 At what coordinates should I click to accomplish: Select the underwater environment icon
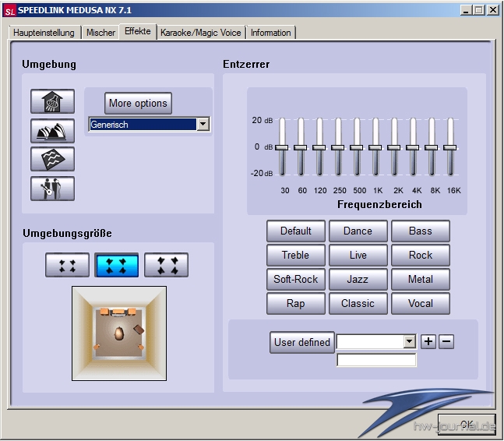[52, 159]
